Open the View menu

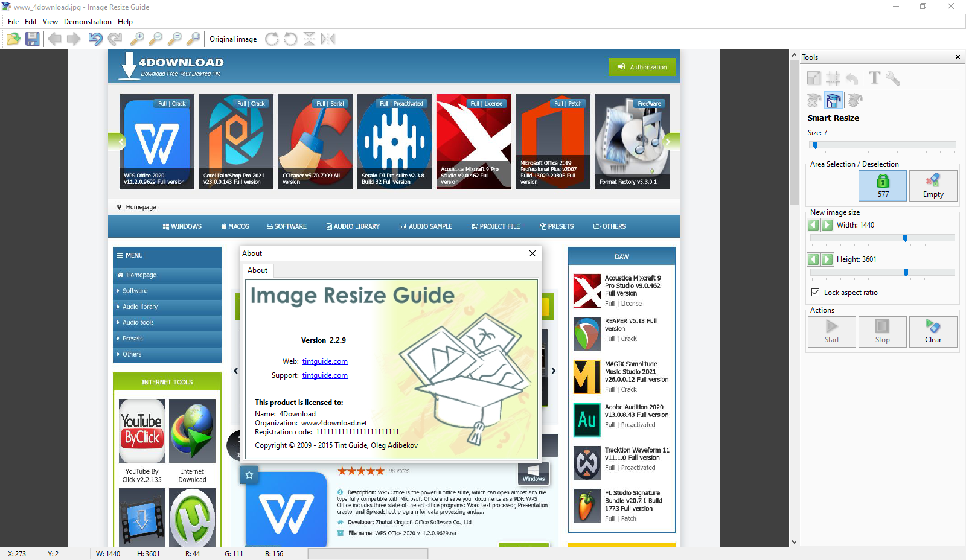point(50,22)
